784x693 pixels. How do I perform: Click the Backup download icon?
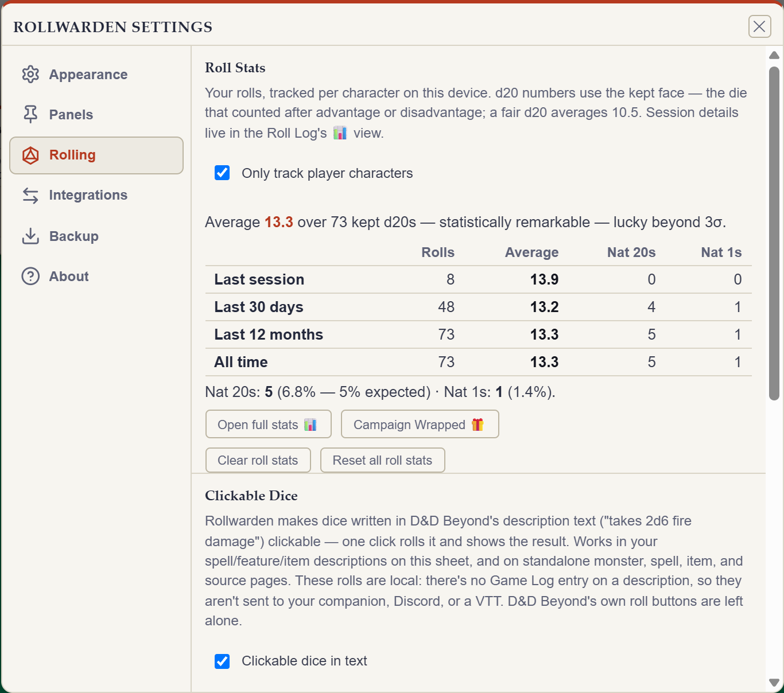click(30, 236)
